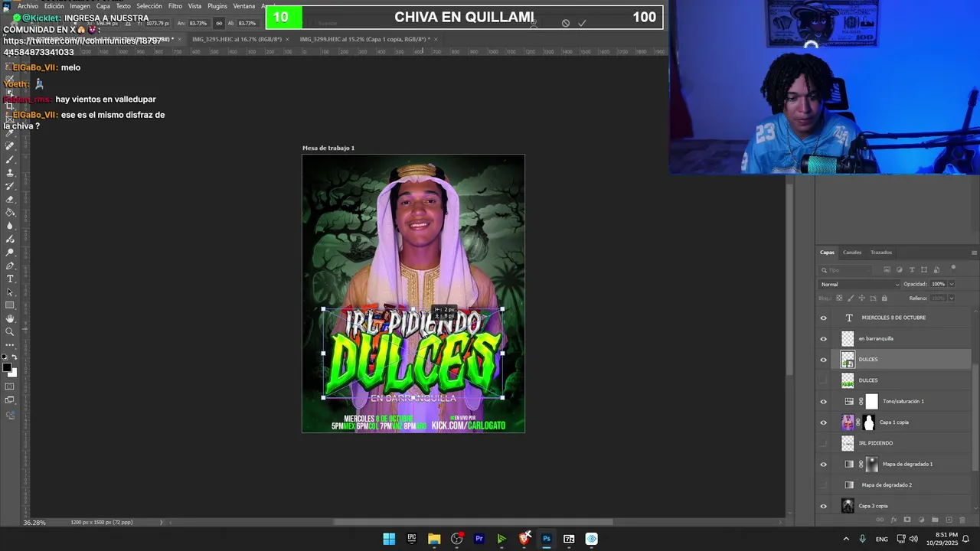Filter layers by type layers icon
Viewport: 980px width, 551px height.
click(912, 269)
